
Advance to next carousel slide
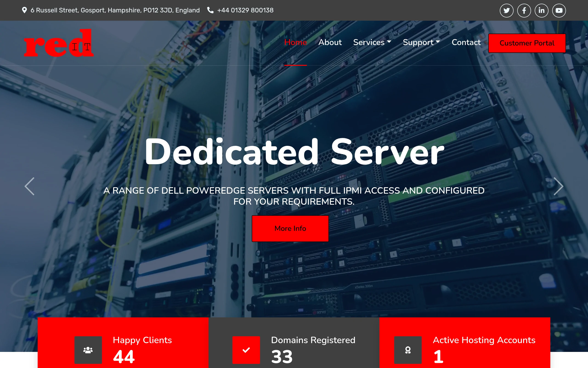tap(558, 186)
